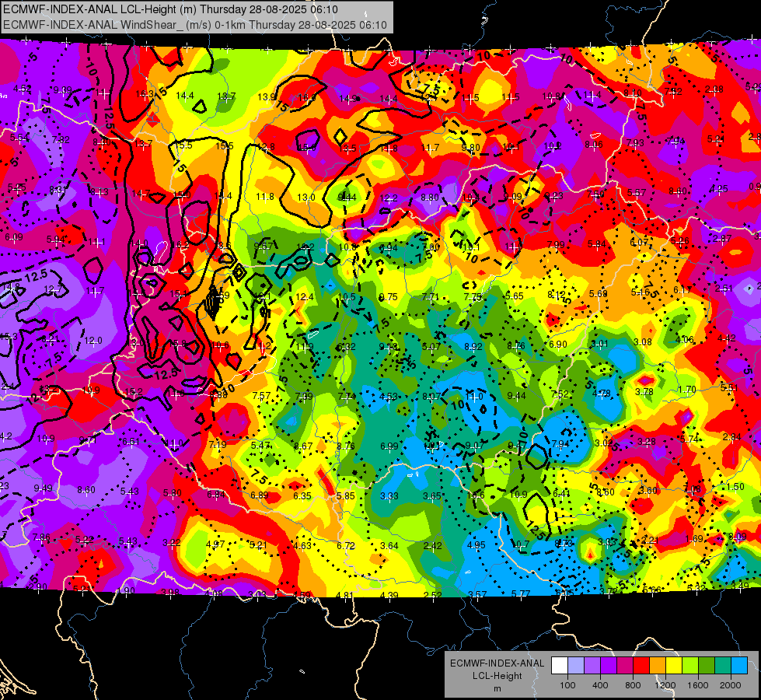Click the lime green legend swatch
Viewport: 761px width, 700px height.
(x=690, y=666)
